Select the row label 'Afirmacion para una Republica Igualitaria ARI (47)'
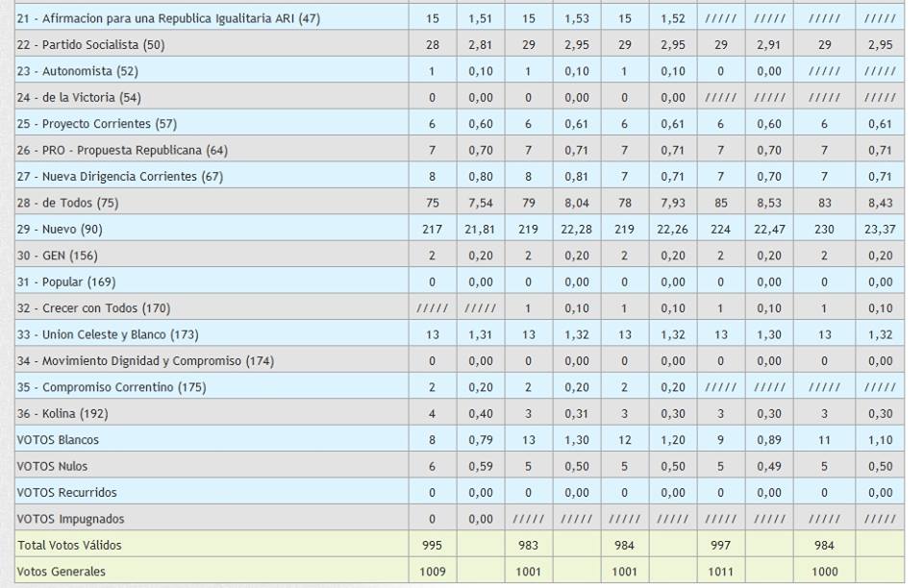This screenshot has width=923, height=588. pos(182,19)
